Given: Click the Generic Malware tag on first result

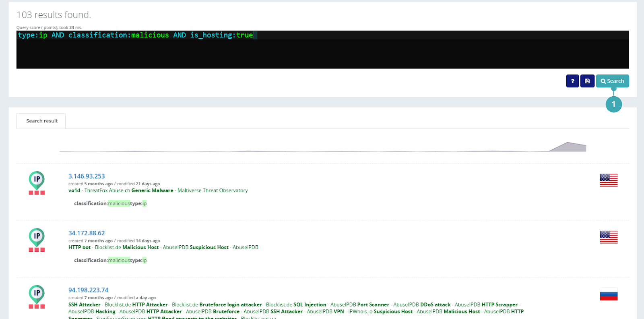Looking at the screenshot, I should click(x=152, y=191).
